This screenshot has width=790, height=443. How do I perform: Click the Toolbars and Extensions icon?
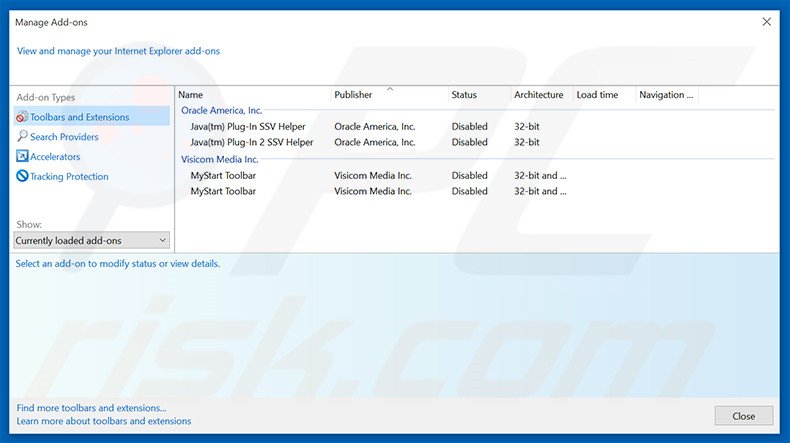tap(22, 117)
